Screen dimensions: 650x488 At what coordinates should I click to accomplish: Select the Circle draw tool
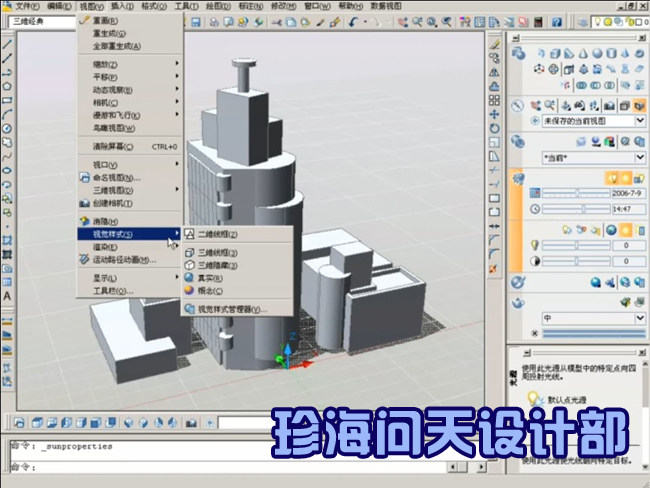click(7, 129)
